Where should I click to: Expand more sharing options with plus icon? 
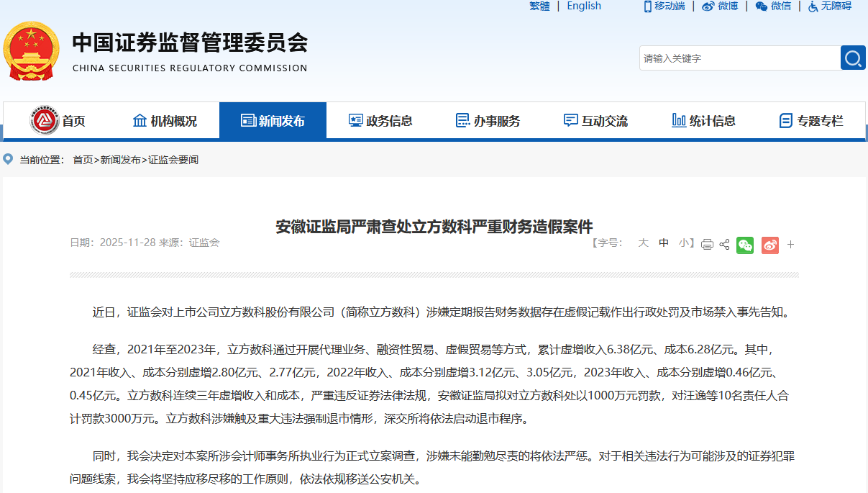(x=790, y=245)
